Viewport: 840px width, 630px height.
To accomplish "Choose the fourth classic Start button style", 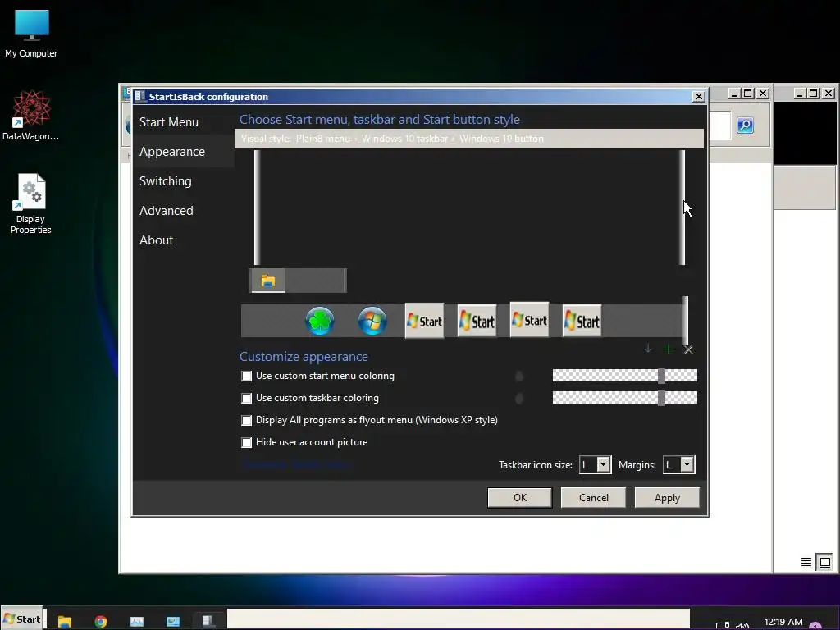I will pos(582,321).
